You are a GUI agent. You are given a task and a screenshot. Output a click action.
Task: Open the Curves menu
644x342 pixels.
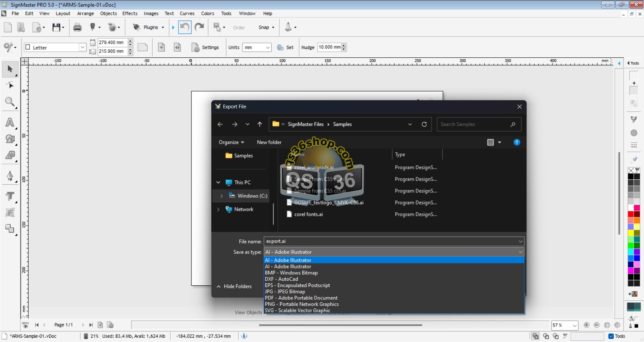(x=187, y=13)
